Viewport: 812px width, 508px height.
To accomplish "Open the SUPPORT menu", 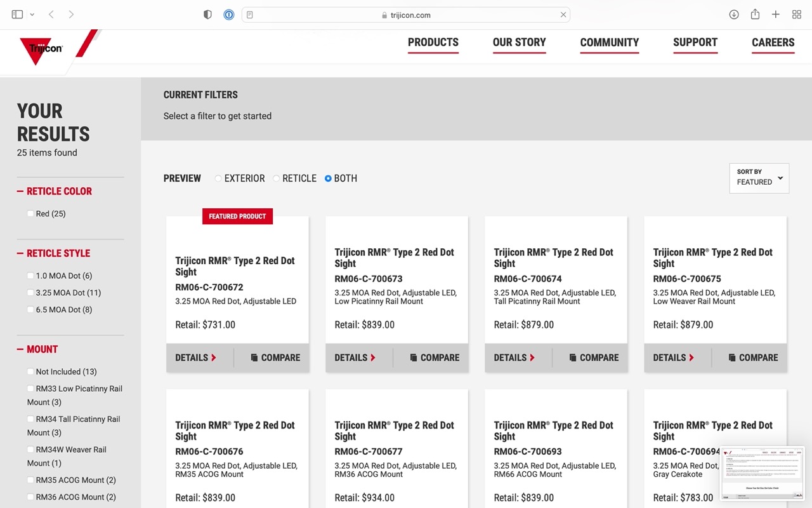I will 695,43.
